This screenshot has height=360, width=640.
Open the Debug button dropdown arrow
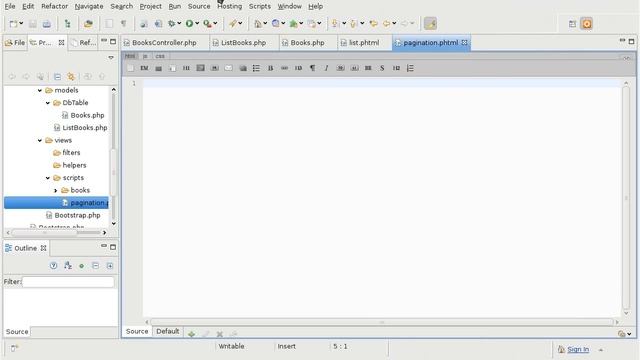179,24
